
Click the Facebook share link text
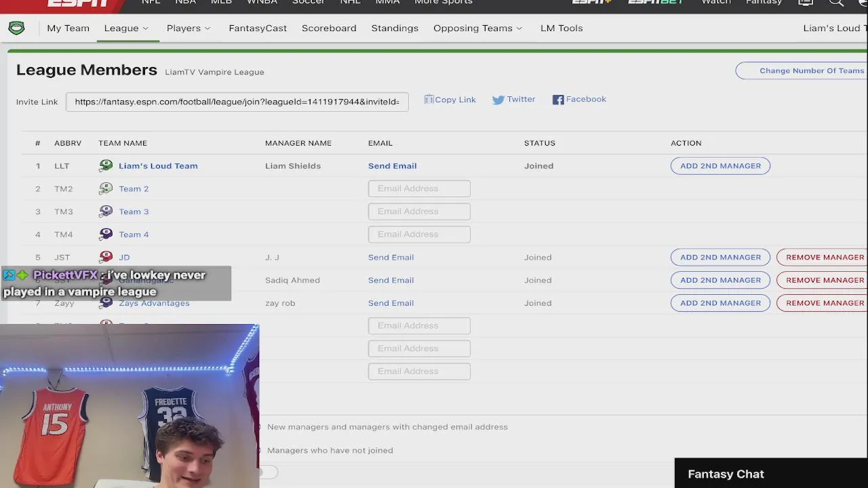(x=586, y=99)
